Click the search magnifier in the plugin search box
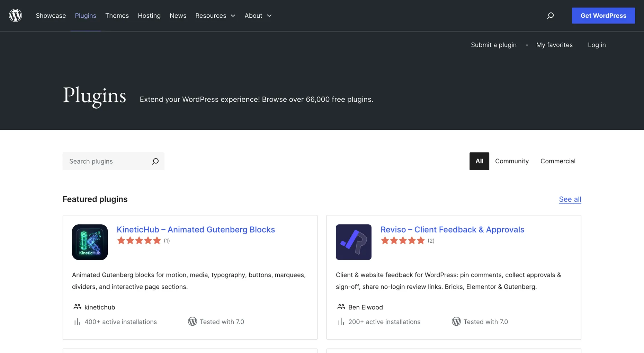644x353 pixels. click(x=155, y=161)
